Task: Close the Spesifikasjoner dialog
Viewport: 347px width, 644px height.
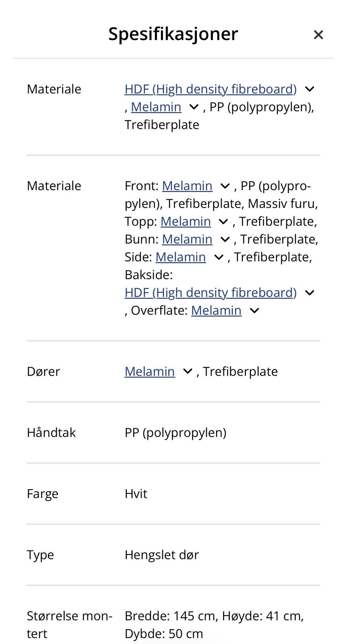Action: [318, 34]
